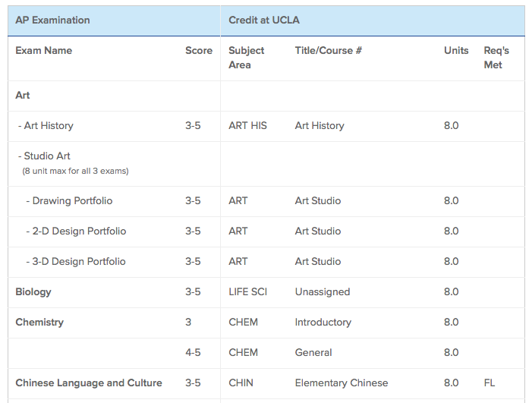Select the Score column heading
532x403 pixels.
coord(199,51)
